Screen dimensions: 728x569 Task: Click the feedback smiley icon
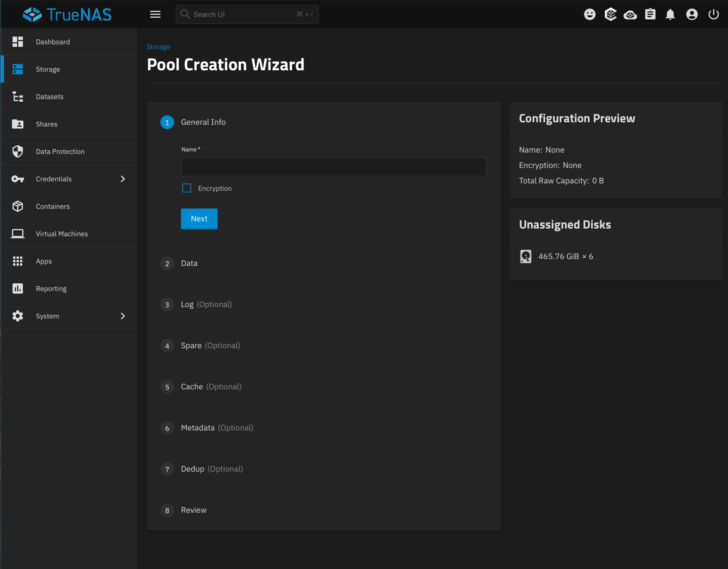pos(590,14)
